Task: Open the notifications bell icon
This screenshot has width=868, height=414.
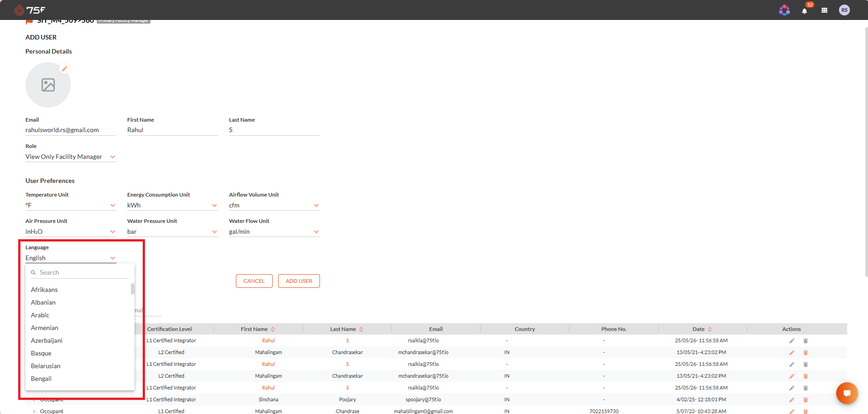Action: click(x=804, y=10)
